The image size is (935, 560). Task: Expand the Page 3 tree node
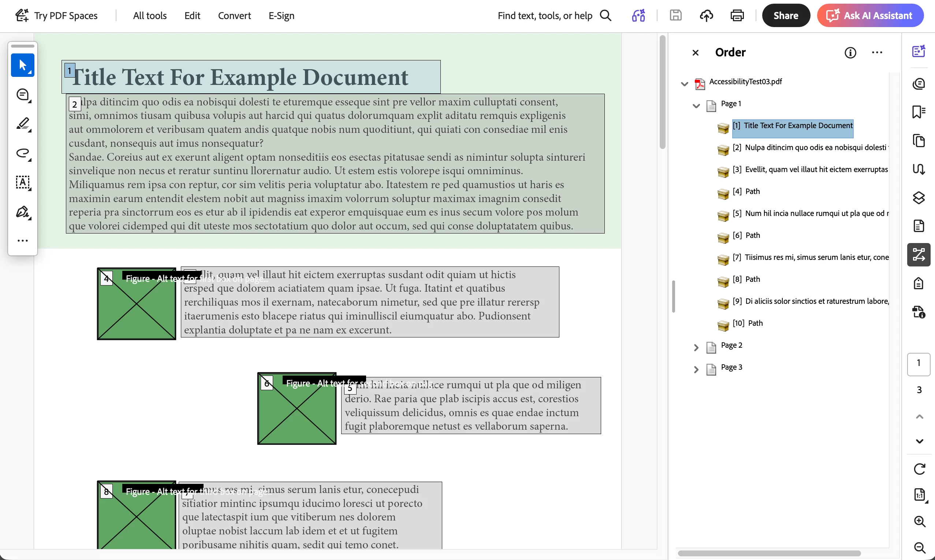pyautogui.click(x=696, y=369)
